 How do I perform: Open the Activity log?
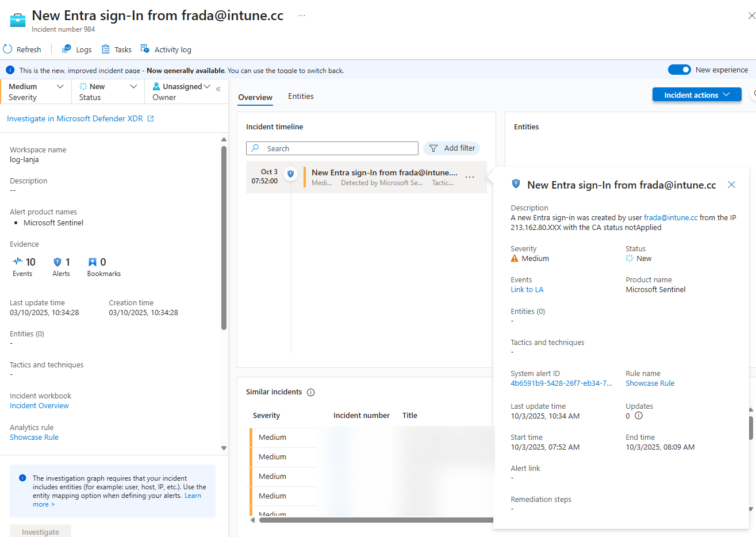click(166, 49)
